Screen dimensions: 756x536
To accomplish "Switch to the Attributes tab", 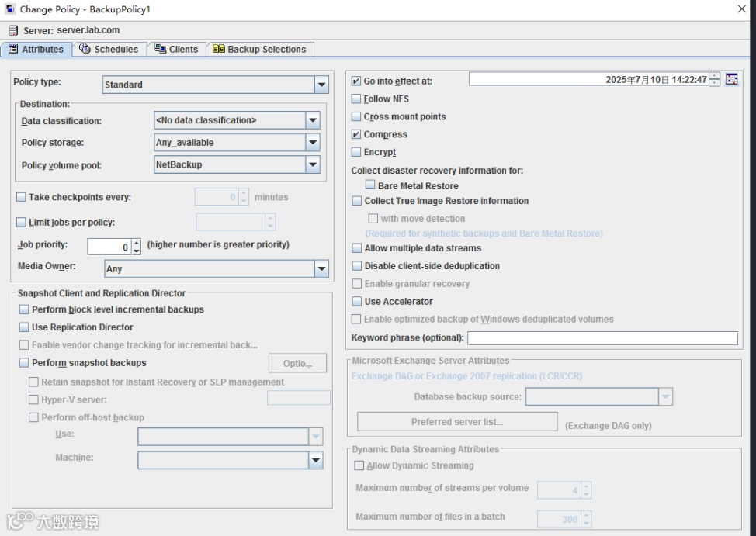I will [x=36, y=49].
